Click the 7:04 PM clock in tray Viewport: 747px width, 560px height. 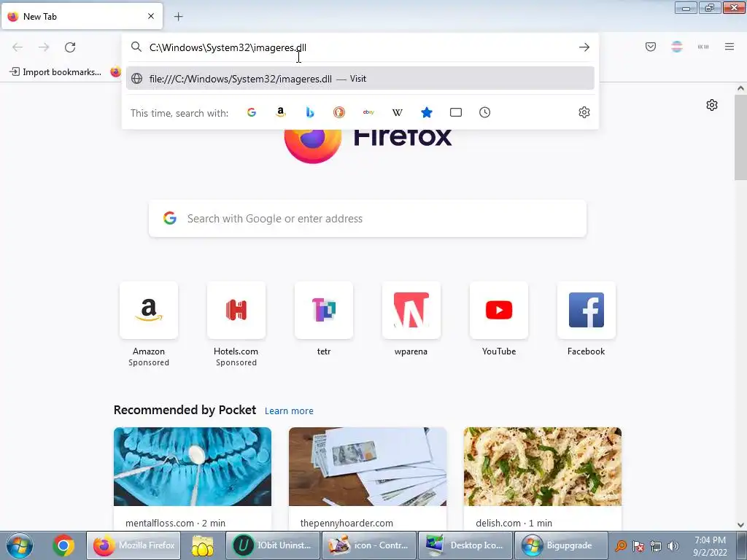710,540
